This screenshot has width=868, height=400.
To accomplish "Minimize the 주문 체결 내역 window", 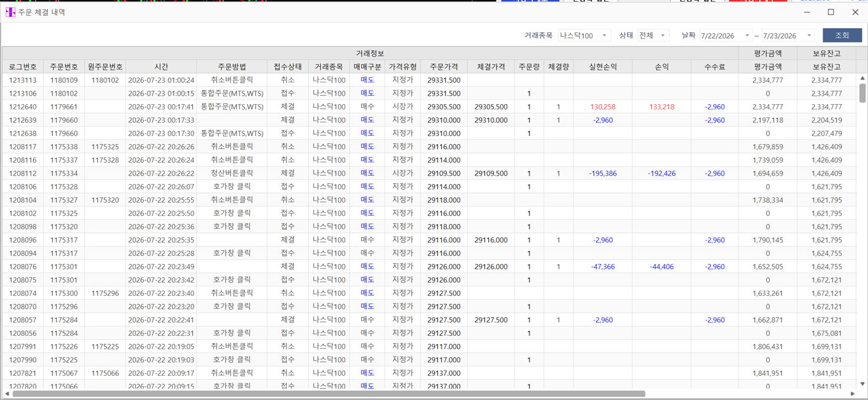I will point(807,12).
